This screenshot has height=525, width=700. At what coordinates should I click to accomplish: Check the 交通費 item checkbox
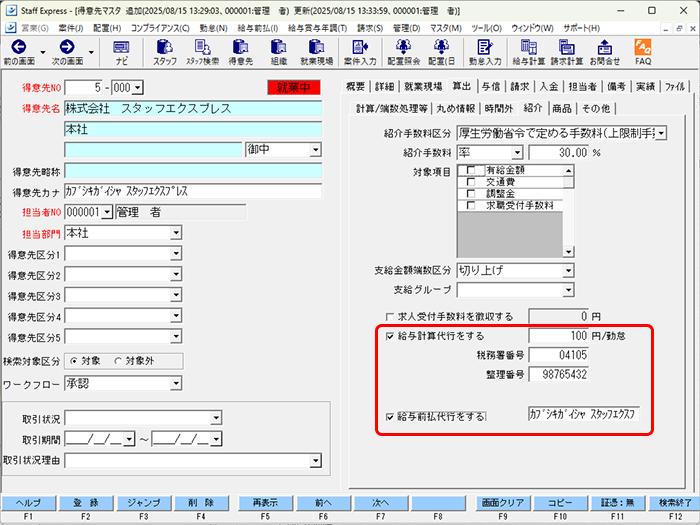[x=471, y=182]
